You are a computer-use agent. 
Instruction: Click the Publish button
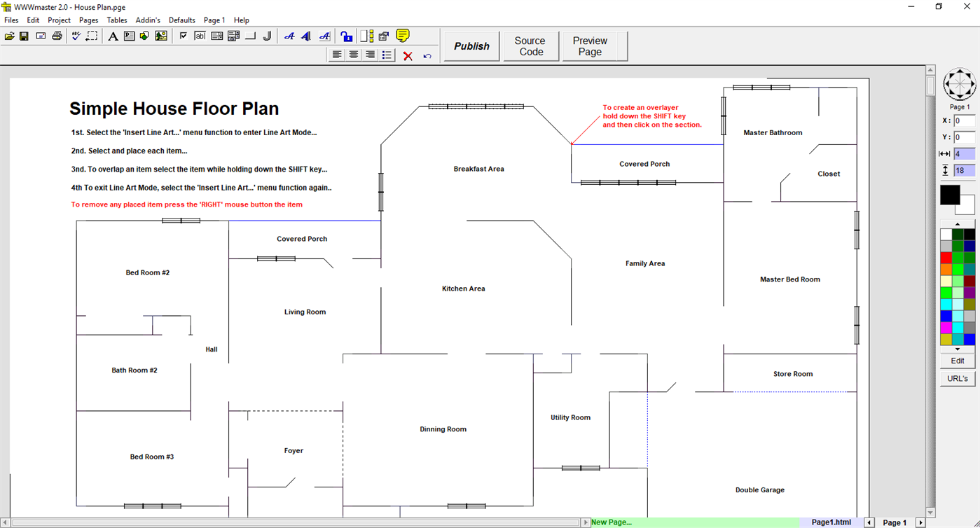pyautogui.click(x=471, y=46)
